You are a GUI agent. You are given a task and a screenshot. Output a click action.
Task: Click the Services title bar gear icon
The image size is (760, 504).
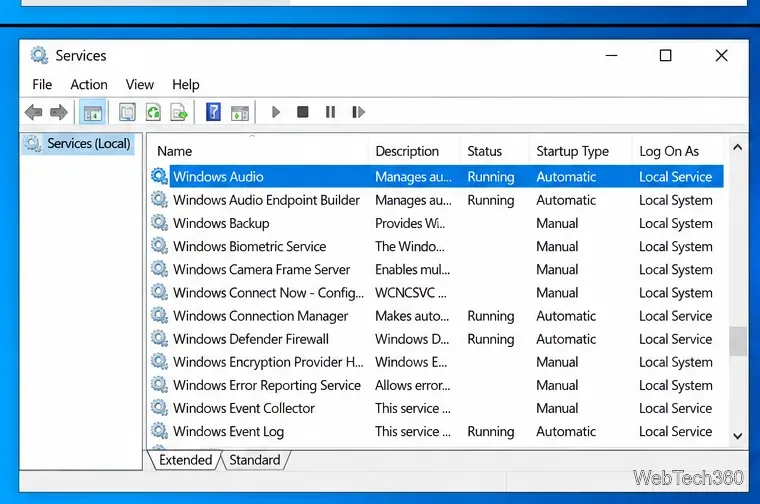(39, 55)
